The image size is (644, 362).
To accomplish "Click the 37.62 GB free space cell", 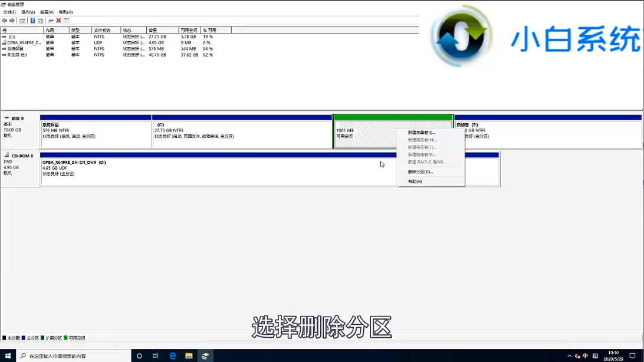I will pyautogui.click(x=189, y=55).
